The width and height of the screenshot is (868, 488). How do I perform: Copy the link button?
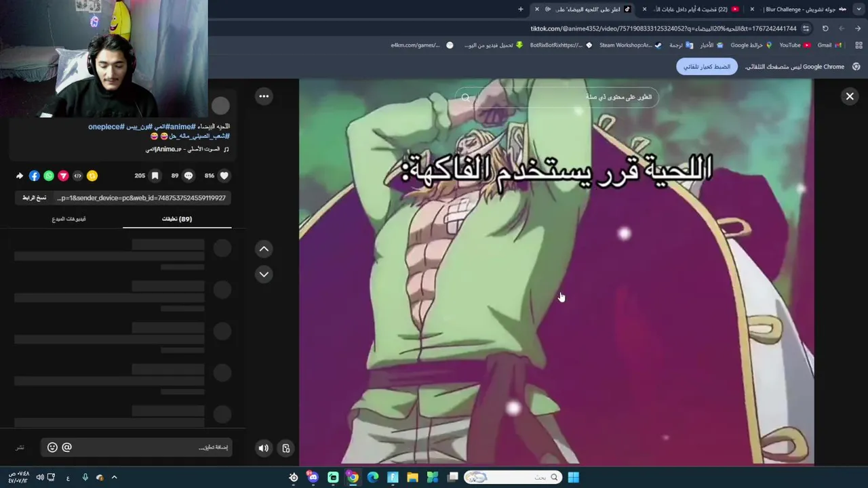[x=35, y=198]
